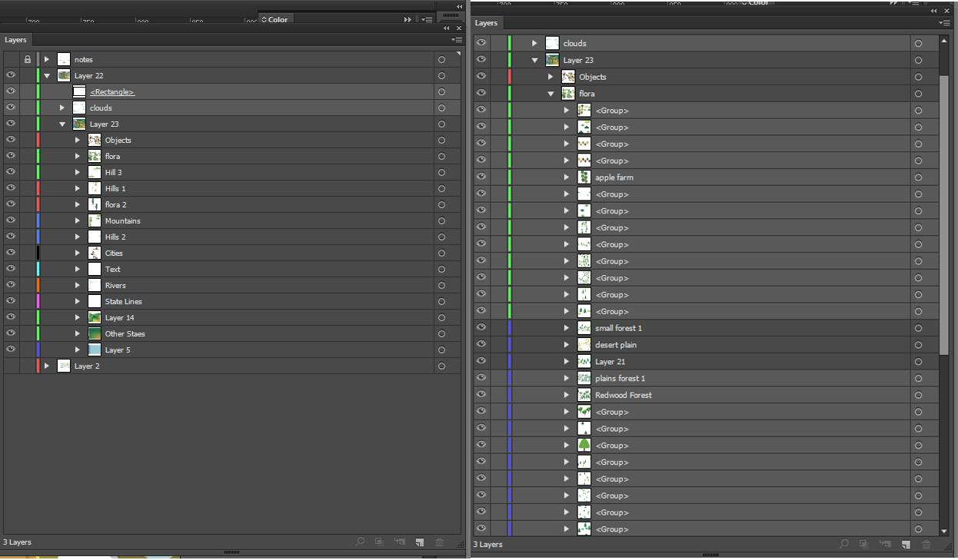
Task: Toggle eye icon for Text layer
Action: [11, 269]
